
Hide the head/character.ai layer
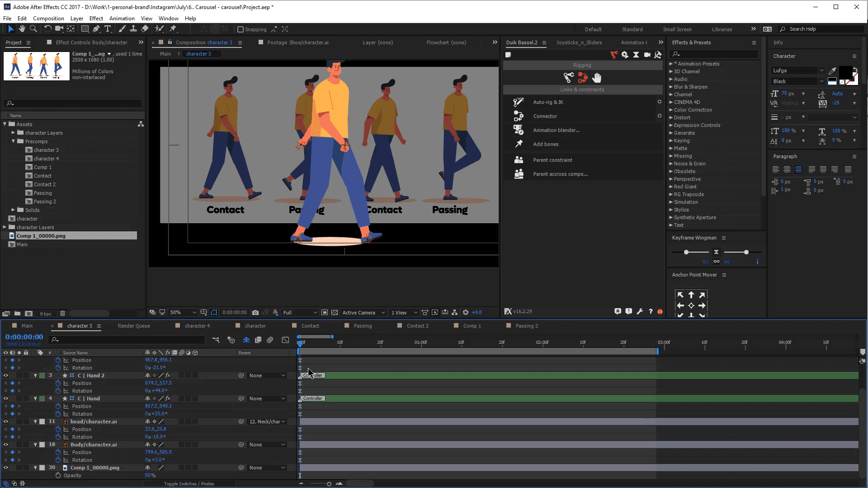(6, 422)
